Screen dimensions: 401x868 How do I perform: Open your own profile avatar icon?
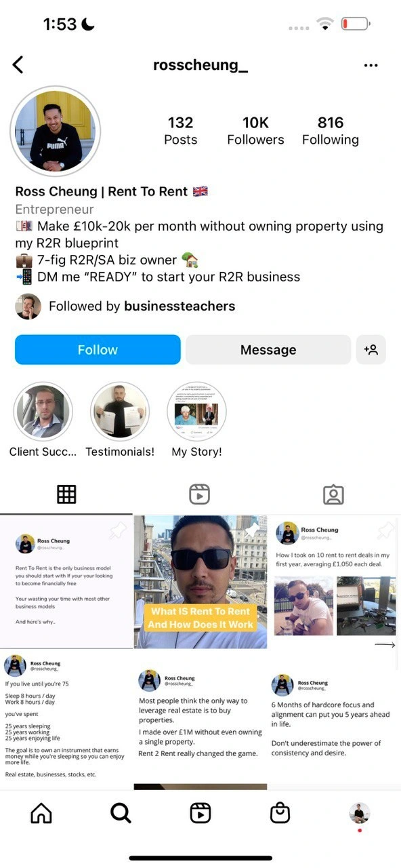point(360,813)
